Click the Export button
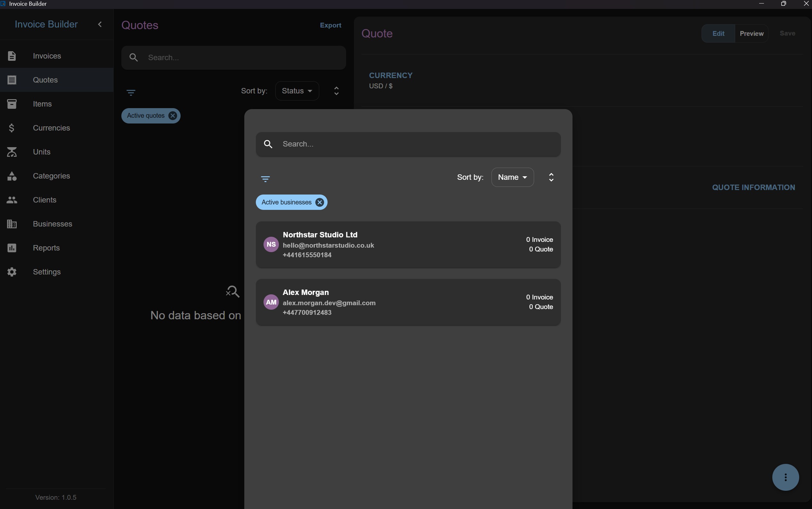 pyautogui.click(x=330, y=25)
